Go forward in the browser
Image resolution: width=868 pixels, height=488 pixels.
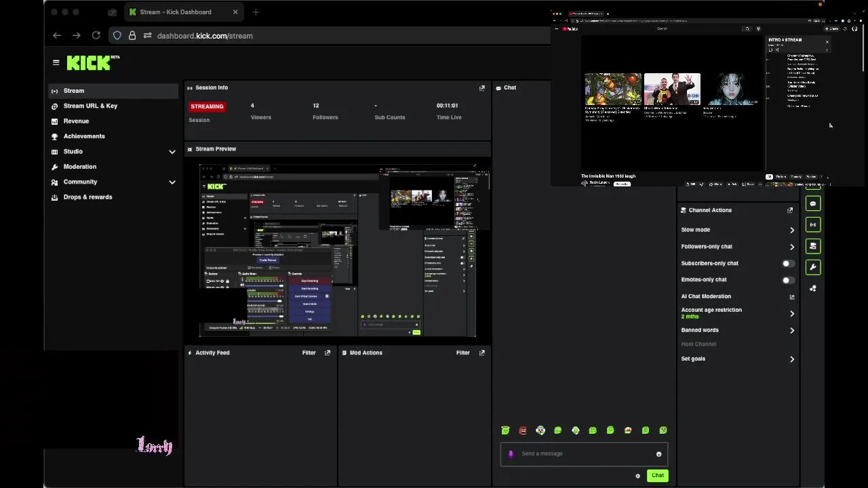click(77, 35)
